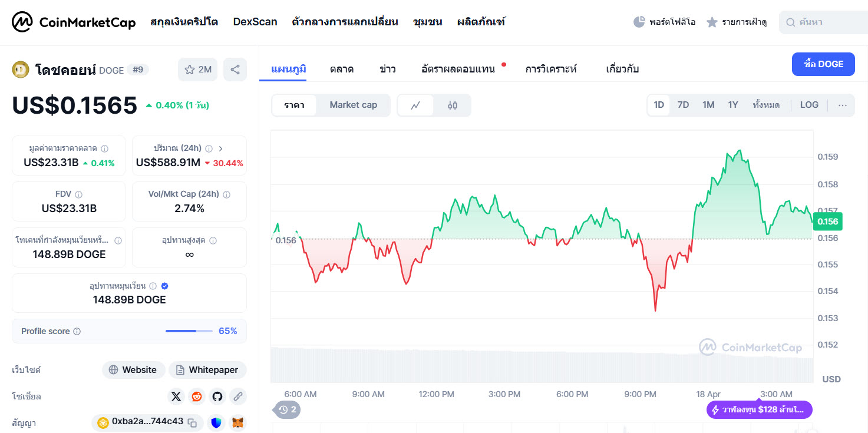868x433 pixels.
Task: Open สกุลเงินคริปโต navigation menu
Action: click(x=184, y=22)
